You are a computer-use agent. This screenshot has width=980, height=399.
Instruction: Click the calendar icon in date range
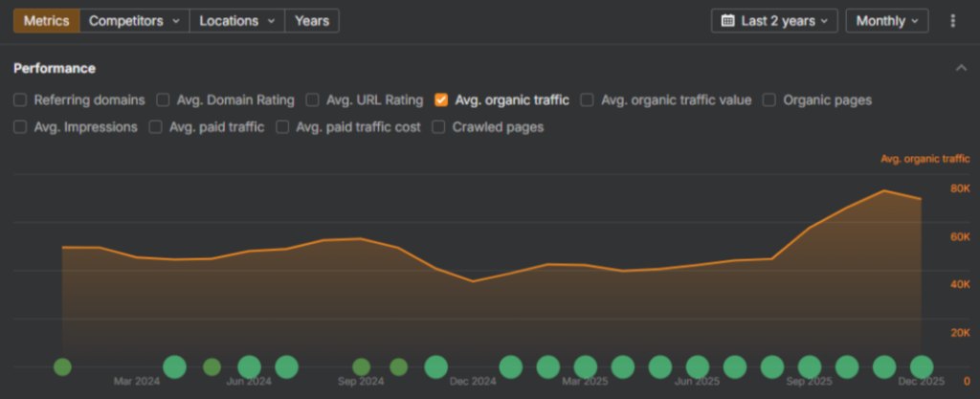(728, 21)
